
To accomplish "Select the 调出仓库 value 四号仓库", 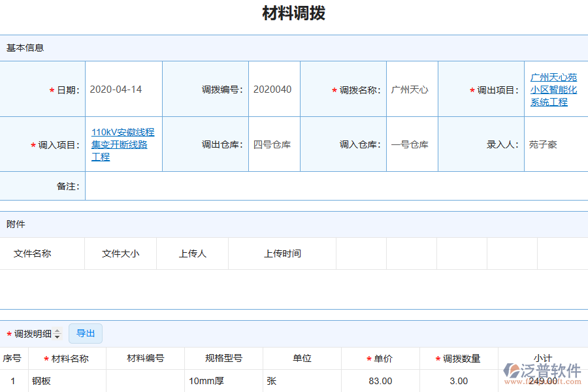I will pyautogui.click(x=272, y=144).
